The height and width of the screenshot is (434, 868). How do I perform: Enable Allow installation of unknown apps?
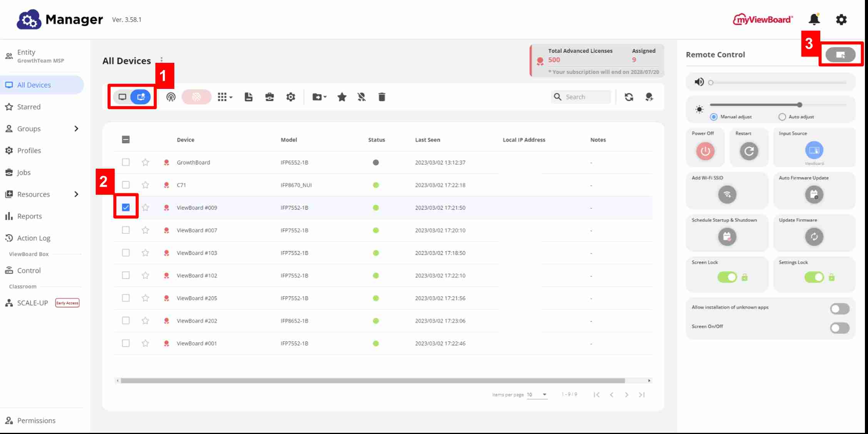(x=840, y=309)
